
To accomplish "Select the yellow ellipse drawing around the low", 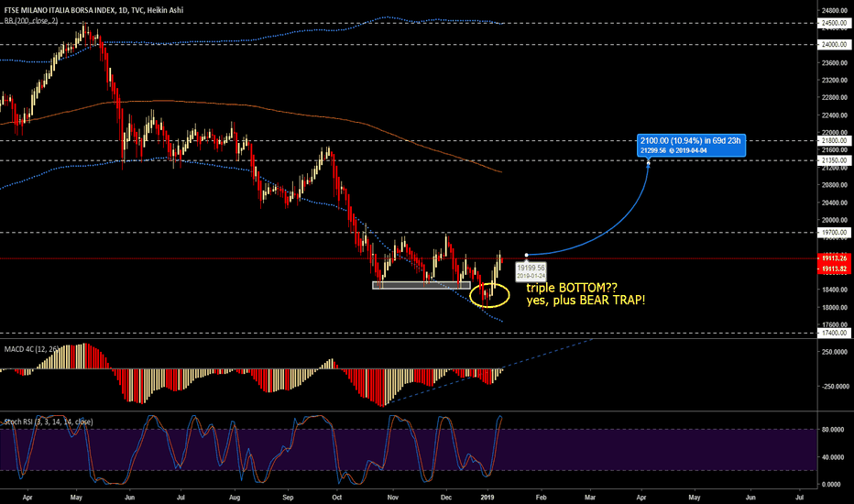I will (489, 295).
